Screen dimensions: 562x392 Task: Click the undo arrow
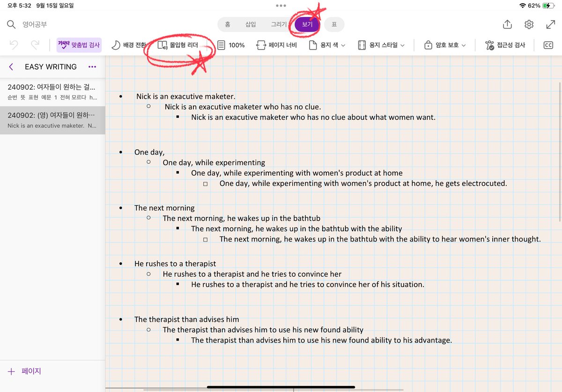click(14, 45)
